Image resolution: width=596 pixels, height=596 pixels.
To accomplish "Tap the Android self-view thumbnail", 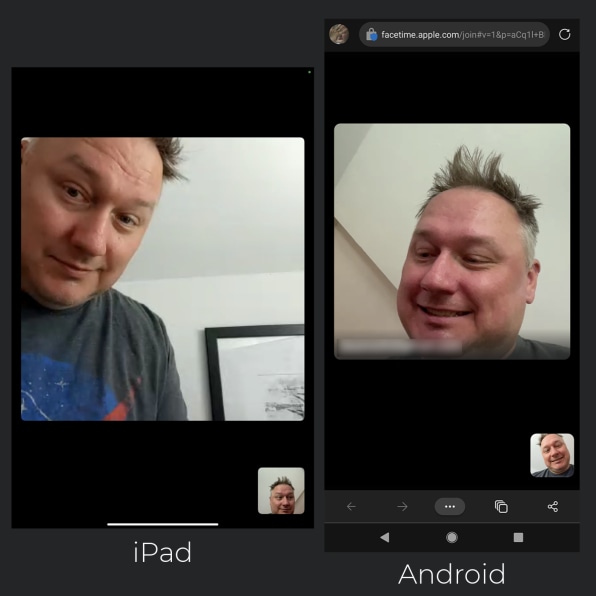I will tap(552, 455).
